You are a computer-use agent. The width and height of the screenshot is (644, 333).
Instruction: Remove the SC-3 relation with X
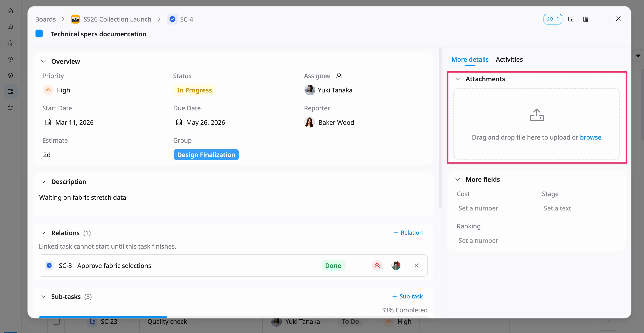pyautogui.click(x=416, y=265)
